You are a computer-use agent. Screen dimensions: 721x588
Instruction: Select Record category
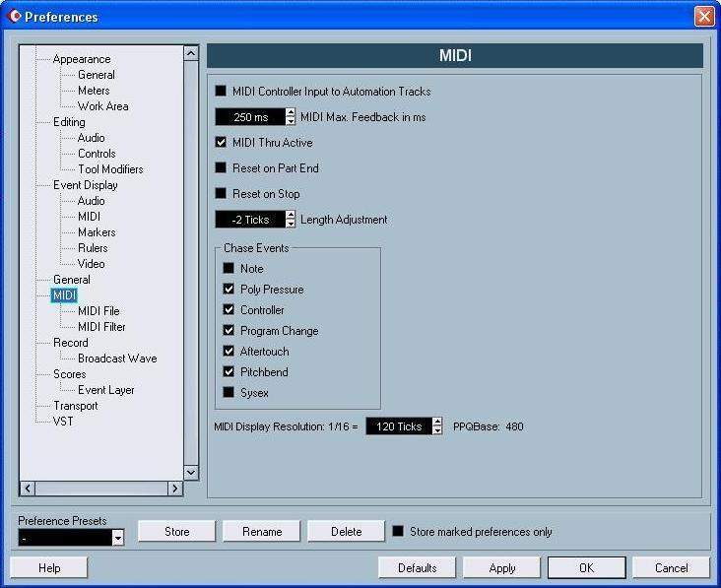70,343
